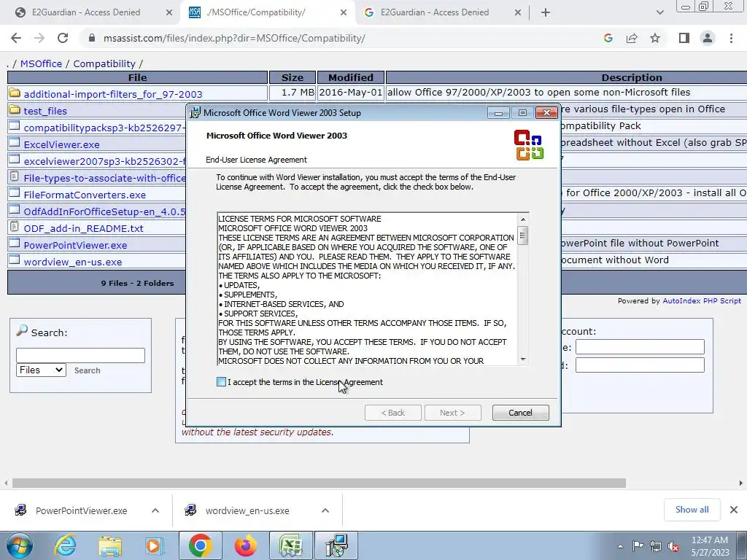Open a new browser tab
Image resolution: width=747 pixels, height=560 pixels.
point(546,13)
